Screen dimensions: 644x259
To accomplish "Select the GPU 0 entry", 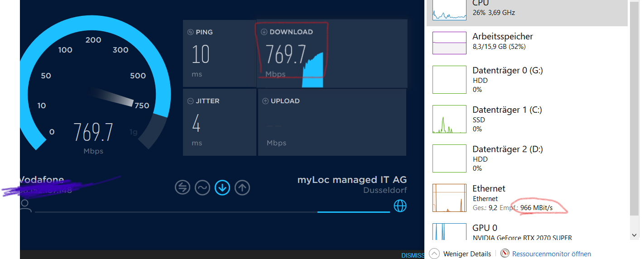I will click(527, 232).
